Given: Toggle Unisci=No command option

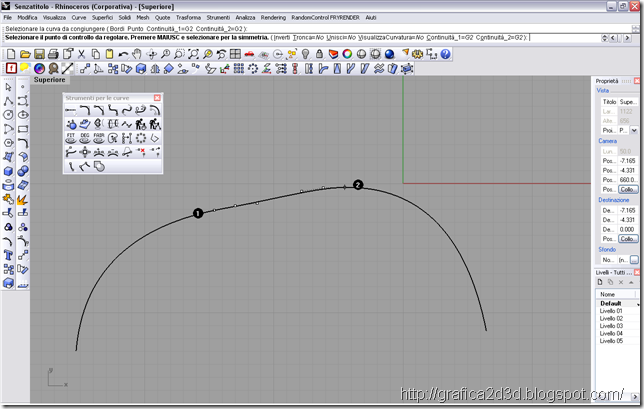Looking at the screenshot, I should [x=341, y=37].
